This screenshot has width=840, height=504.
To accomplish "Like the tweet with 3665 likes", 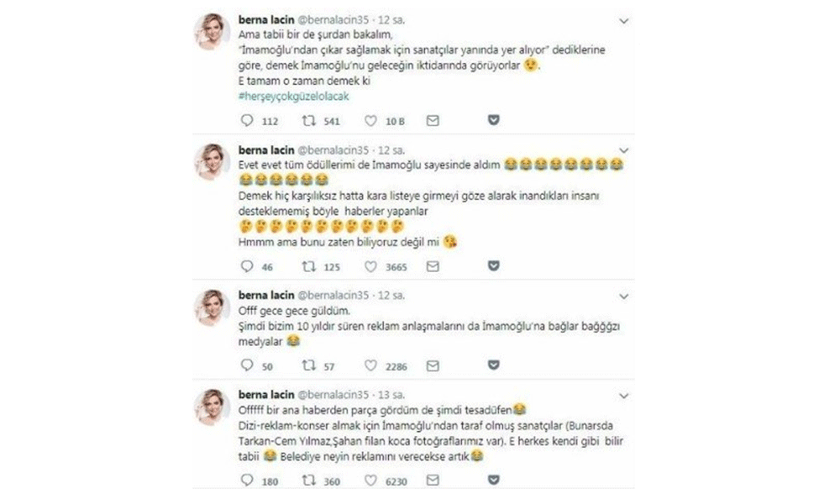I will [370, 266].
